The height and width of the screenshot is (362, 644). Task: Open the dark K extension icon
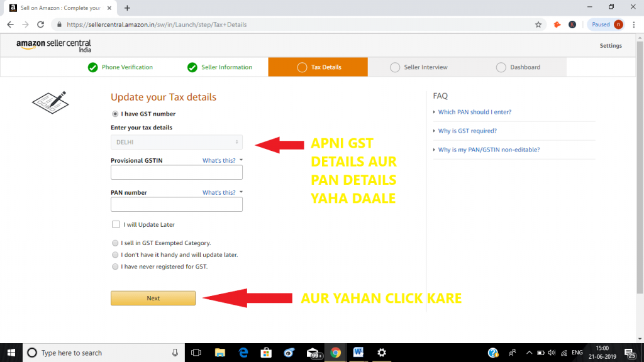pos(572,25)
